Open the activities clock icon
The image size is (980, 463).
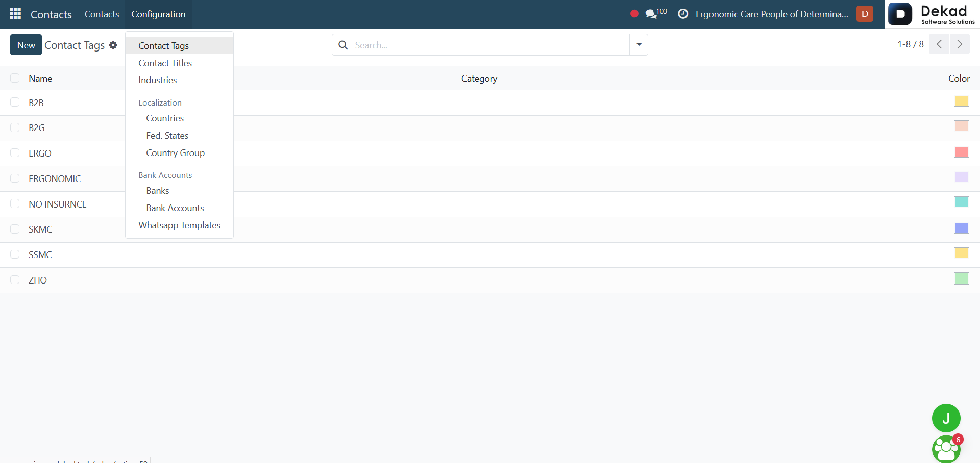(683, 14)
